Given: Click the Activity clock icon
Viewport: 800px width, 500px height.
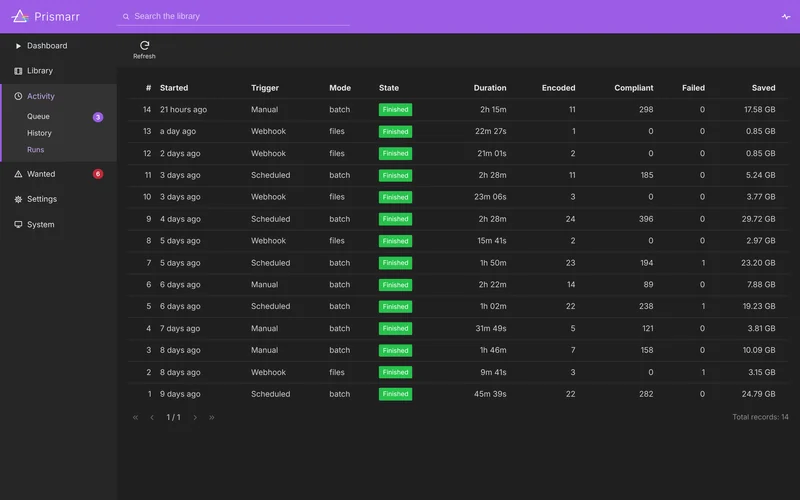Looking at the screenshot, I should click(x=18, y=96).
